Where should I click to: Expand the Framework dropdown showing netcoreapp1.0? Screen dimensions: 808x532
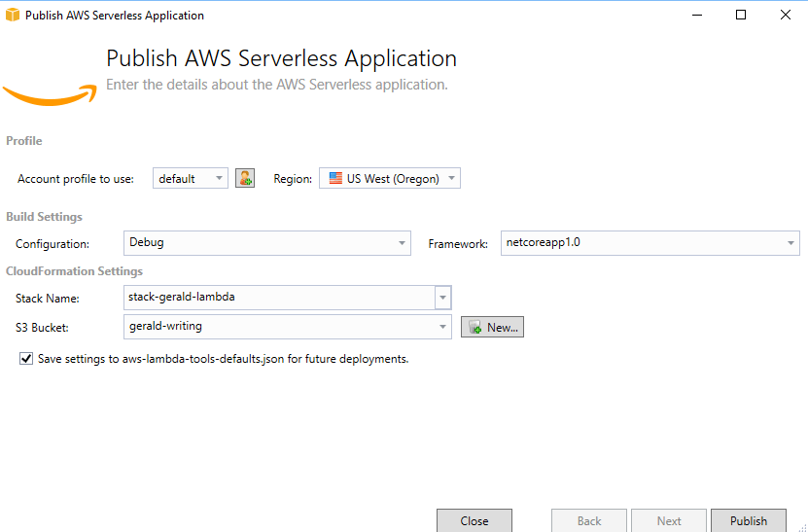click(x=650, y=243)
